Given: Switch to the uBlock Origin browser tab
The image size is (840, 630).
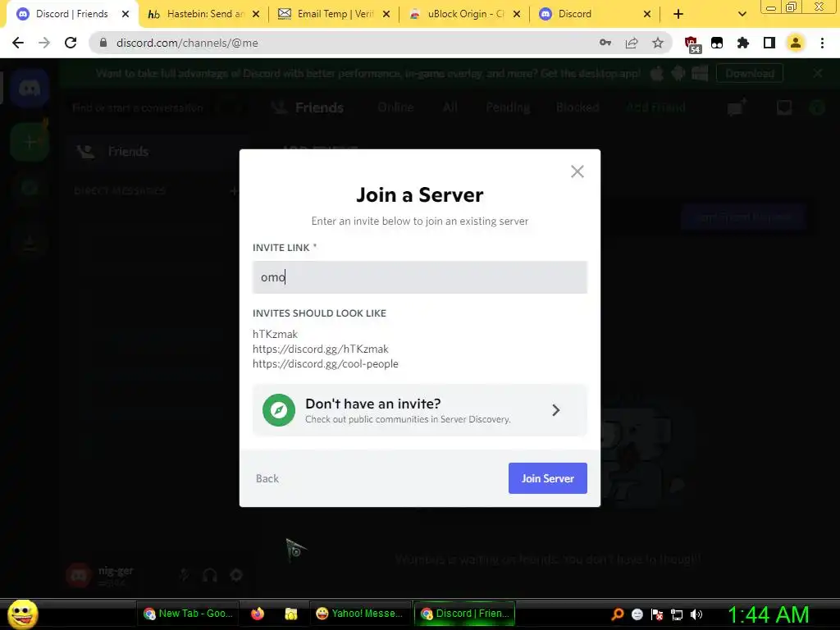Looking at the screenshot, I should coord(465,14).
